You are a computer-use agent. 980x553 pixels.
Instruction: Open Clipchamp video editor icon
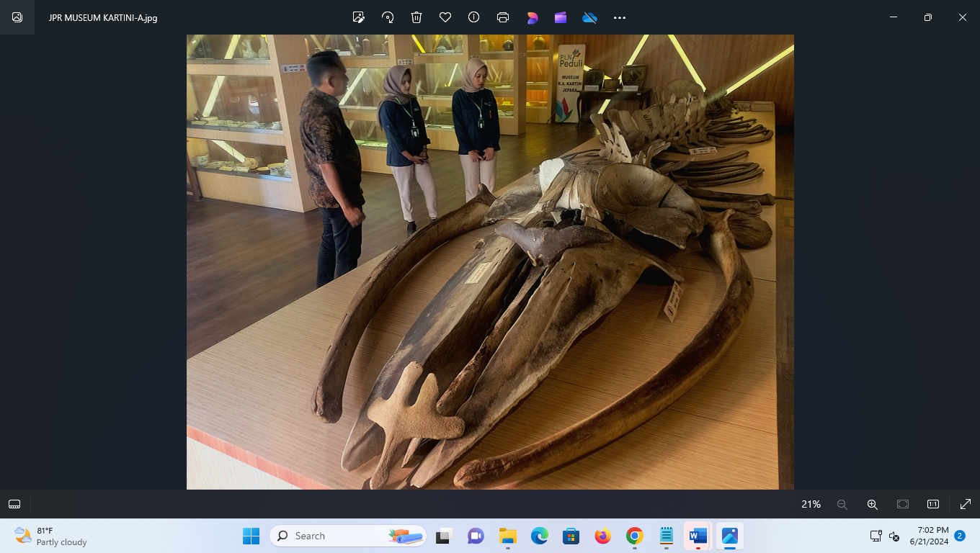coord(561,17)
